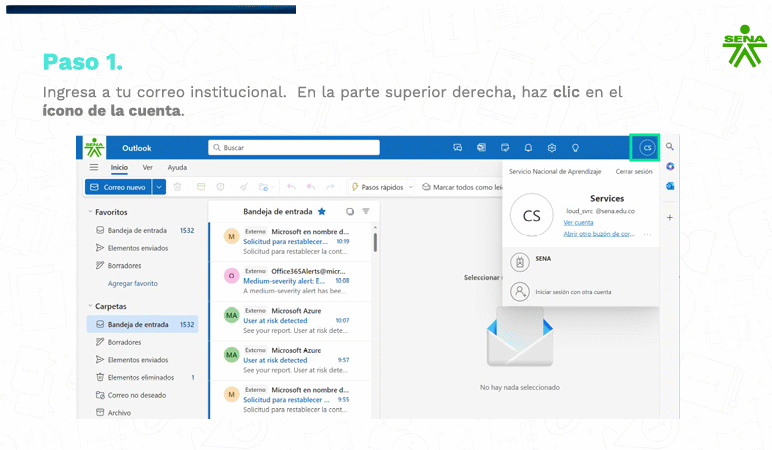Open the filter icon above message list
772x450 pixels.
pos(366,212)
